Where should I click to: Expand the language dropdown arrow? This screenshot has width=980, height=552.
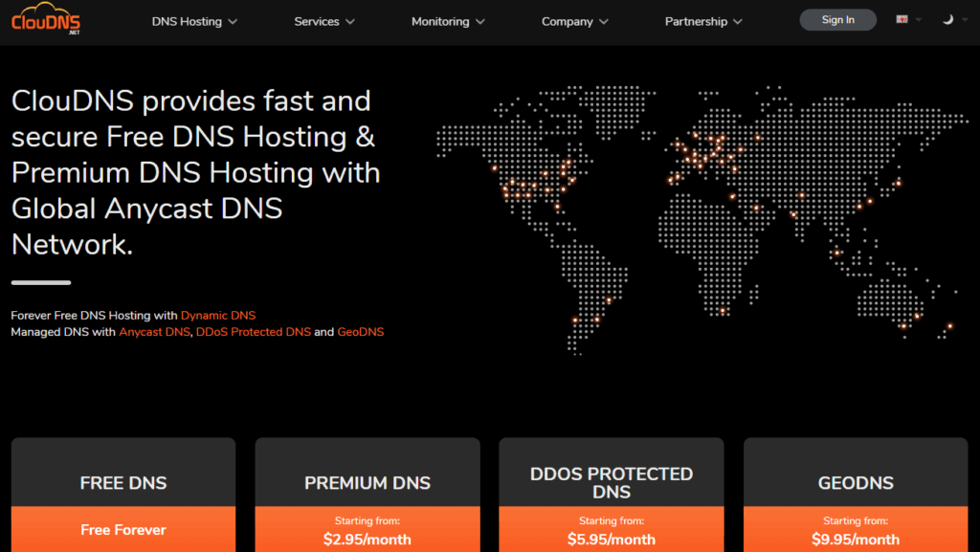[x=919, y=19]
